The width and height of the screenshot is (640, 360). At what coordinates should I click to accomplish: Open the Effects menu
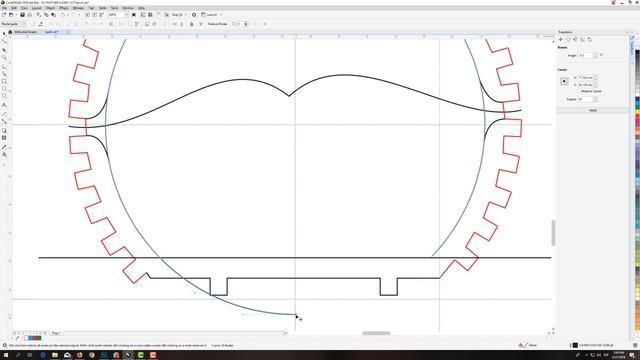pos(64,8)
